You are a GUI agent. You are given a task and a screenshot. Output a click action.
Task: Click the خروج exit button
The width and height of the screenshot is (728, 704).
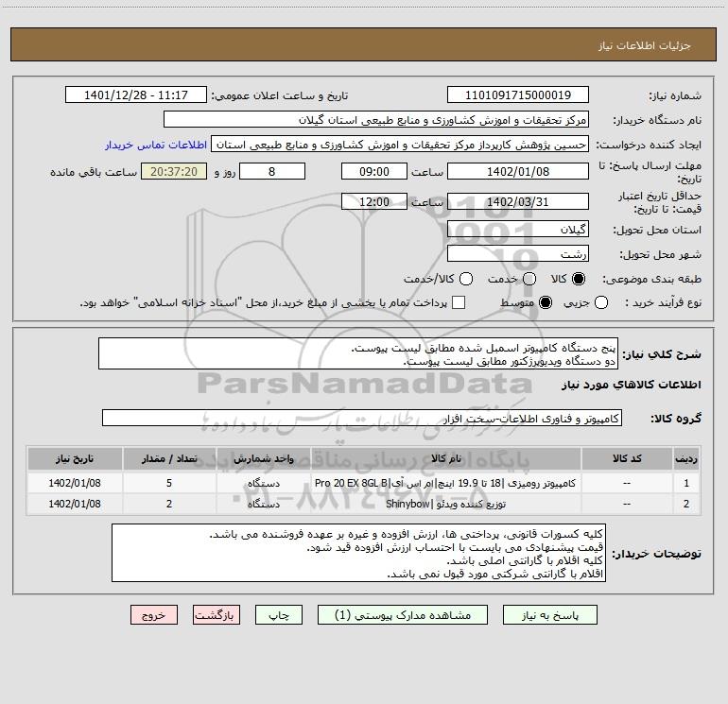point(154,615)
